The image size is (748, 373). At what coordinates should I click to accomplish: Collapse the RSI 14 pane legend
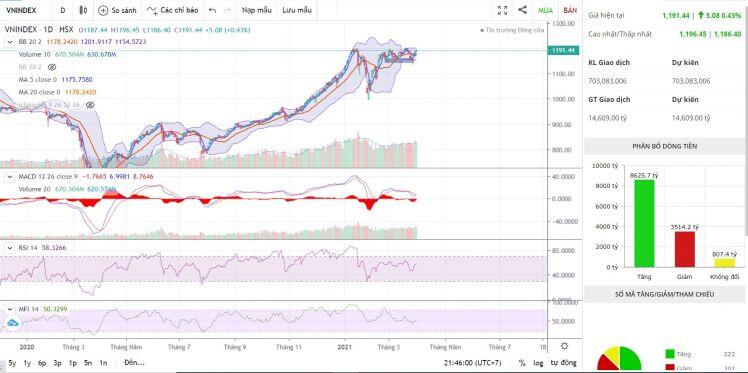(x=10, y=248)
